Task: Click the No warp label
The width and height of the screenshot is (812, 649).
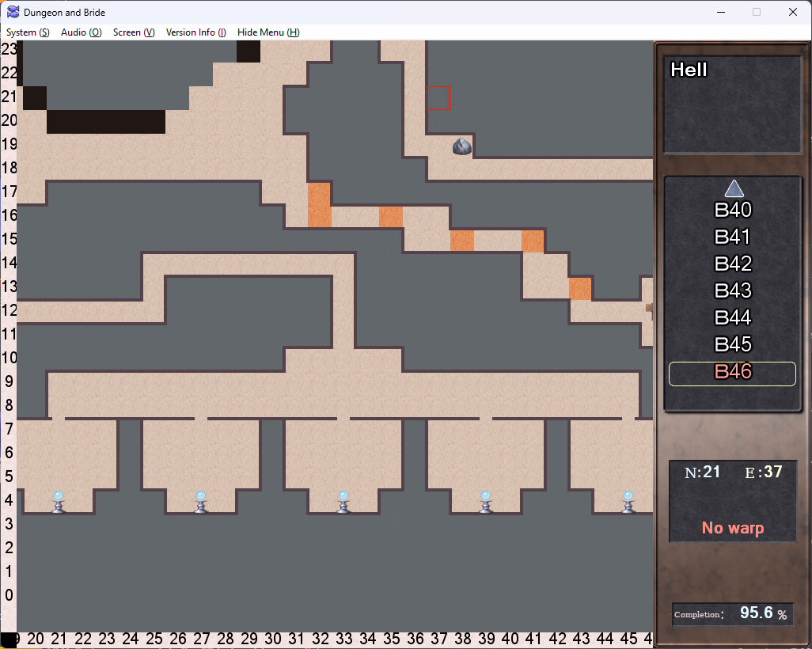Action: [x=732, y=528]
